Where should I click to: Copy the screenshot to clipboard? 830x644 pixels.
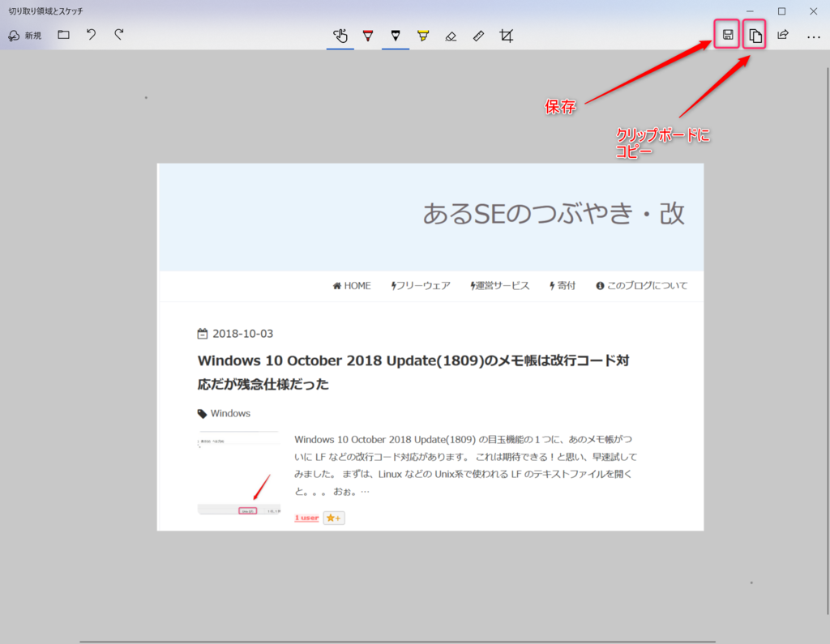pos(754,35)
